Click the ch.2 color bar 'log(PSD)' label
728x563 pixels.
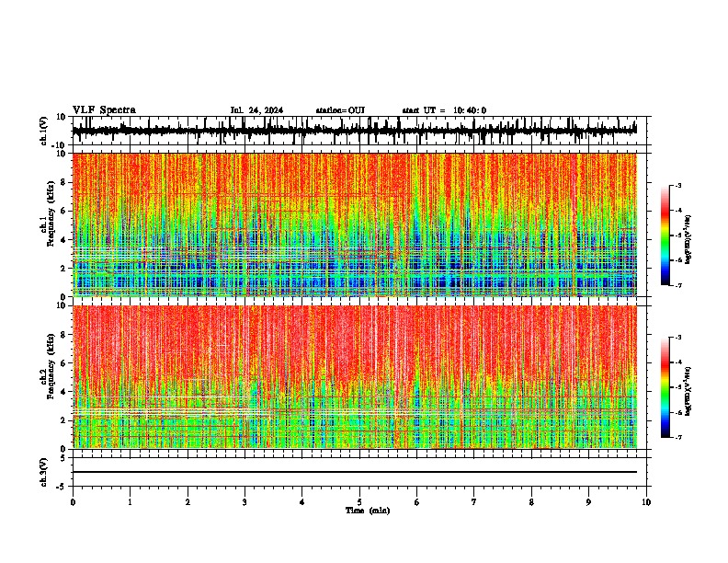tap(688, 392)
